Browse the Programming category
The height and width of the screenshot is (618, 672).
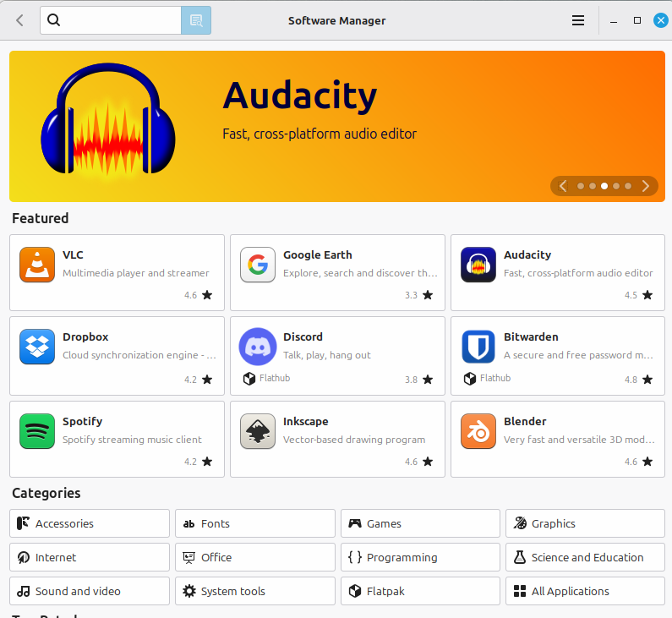(420, 557)
